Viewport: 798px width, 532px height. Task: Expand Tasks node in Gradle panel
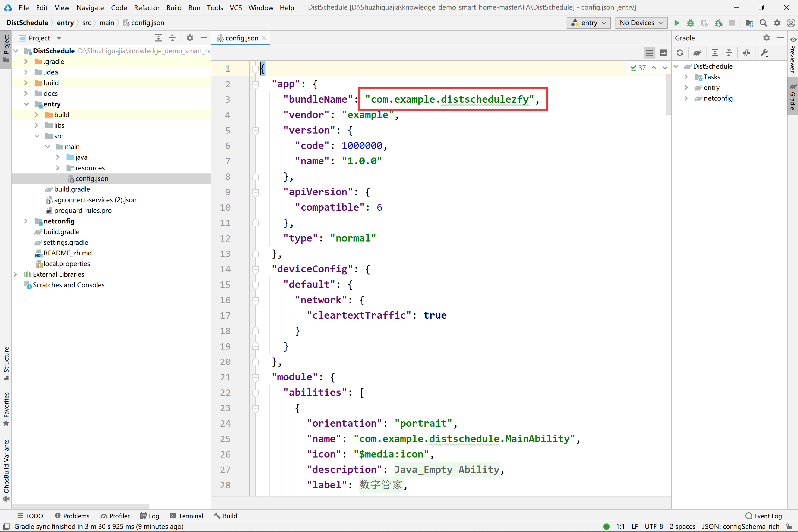[x=686, y=77]
